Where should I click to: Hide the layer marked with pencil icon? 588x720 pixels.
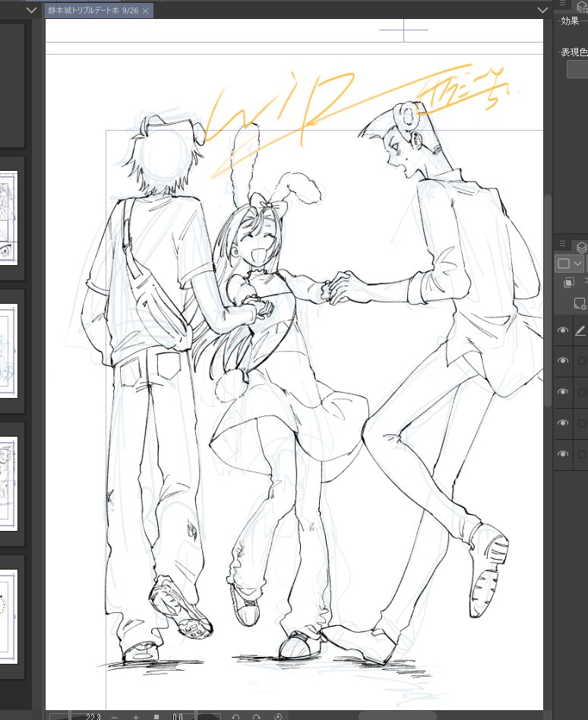point(563,330)
